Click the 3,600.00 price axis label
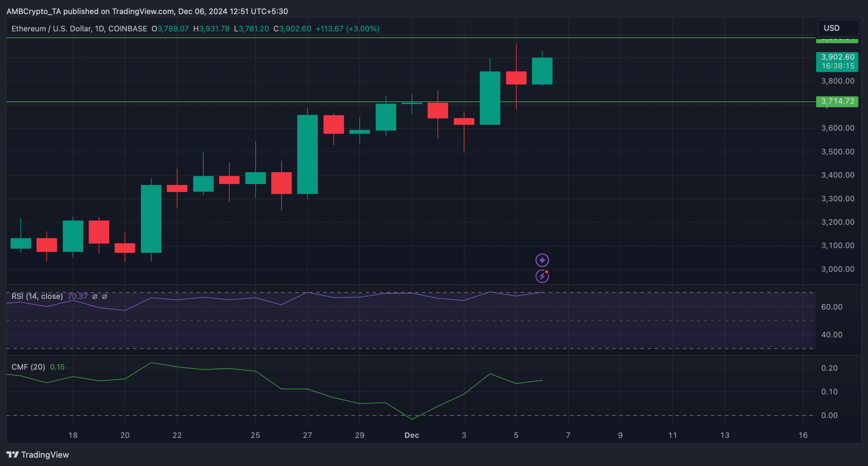The width and height of the screenshot is (868, 466). click(x=837, y=128)
